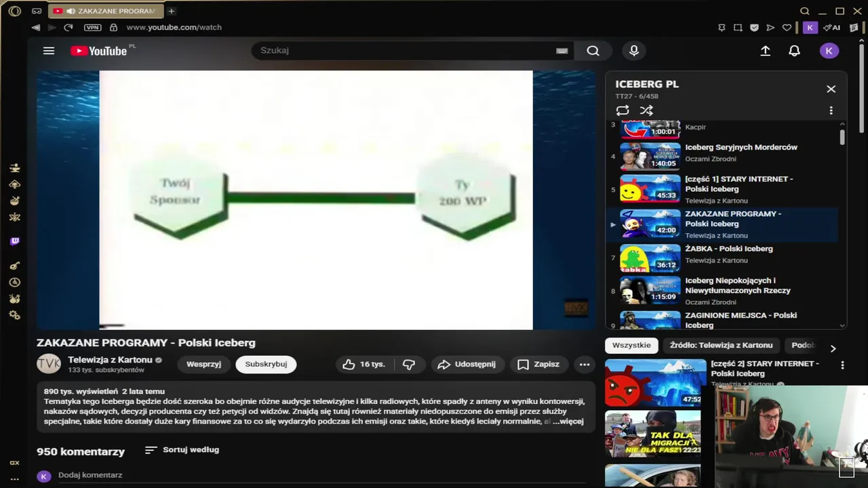Open the Telewizja z Kartonu channel name

pos(110,360)
